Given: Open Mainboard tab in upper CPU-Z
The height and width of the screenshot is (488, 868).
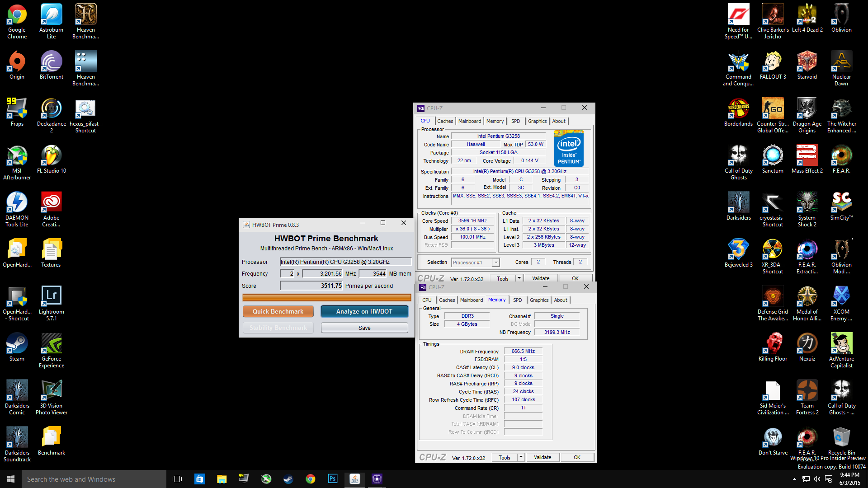Looking at the screenshot, I should tap(470, 121).
